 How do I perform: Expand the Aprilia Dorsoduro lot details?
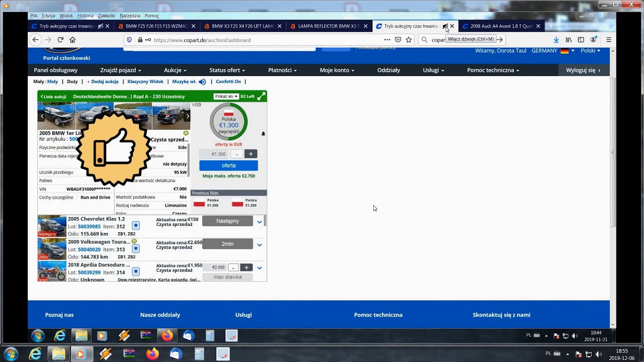260,268
